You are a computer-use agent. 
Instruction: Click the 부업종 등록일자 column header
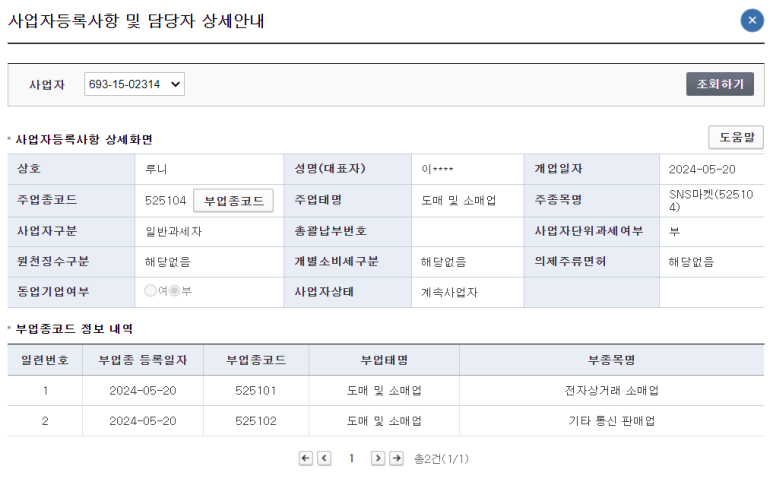pos(143,360)
